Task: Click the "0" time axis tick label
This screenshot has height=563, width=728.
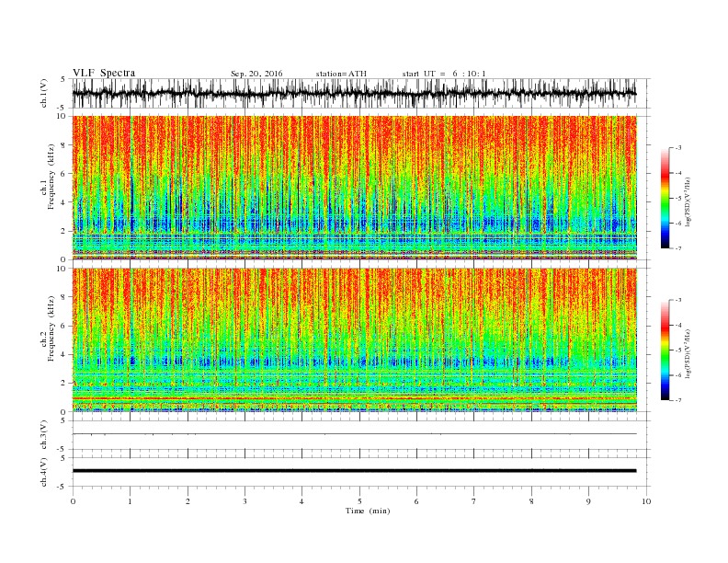Action: [x=73, y=501]
